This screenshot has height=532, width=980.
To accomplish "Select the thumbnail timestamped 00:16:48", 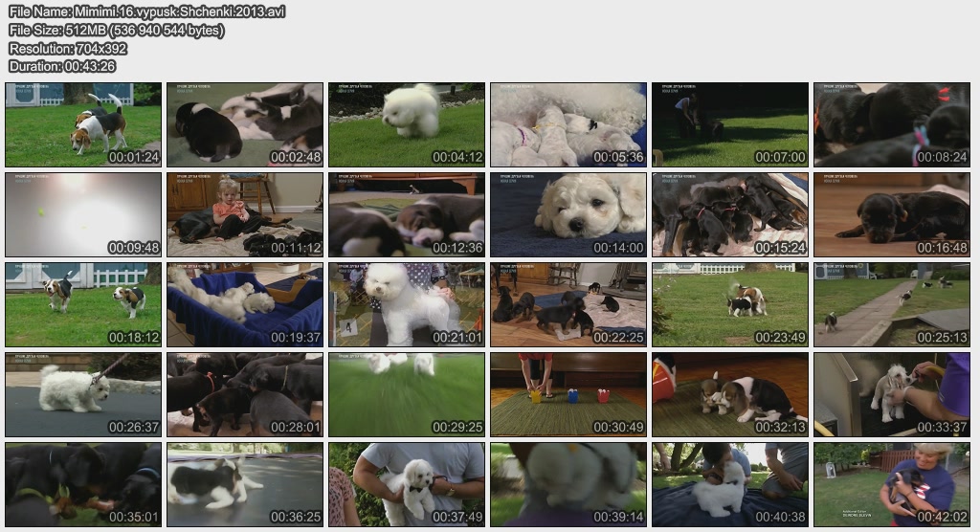I will (892, 214).
